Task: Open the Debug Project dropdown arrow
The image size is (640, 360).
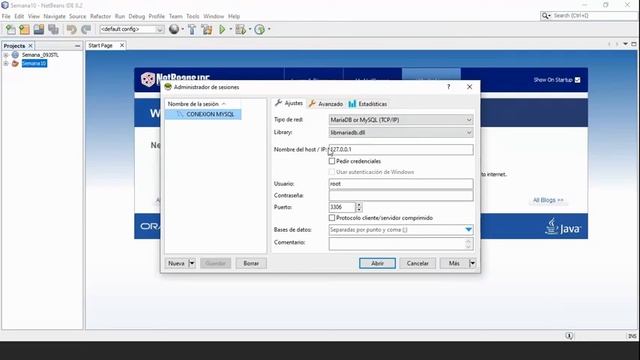Action: pyautogui.click(x=250, y=29)
